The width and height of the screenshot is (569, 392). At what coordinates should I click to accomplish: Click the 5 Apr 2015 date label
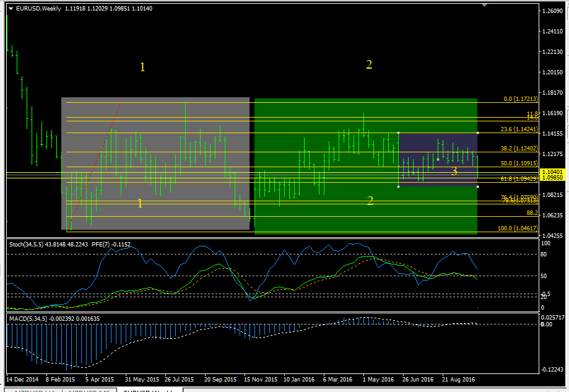100,379
